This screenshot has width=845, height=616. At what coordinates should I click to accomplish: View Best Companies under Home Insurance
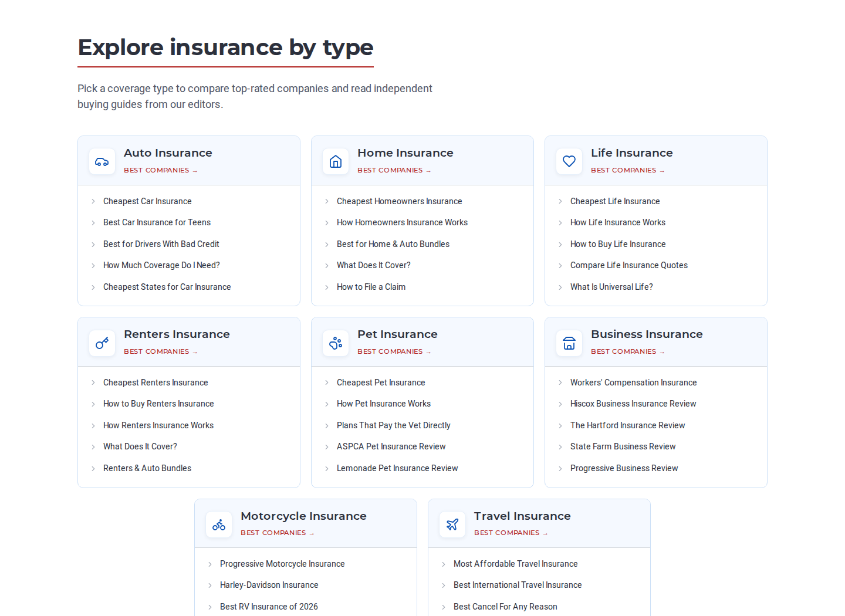click(x=394, y=170)
